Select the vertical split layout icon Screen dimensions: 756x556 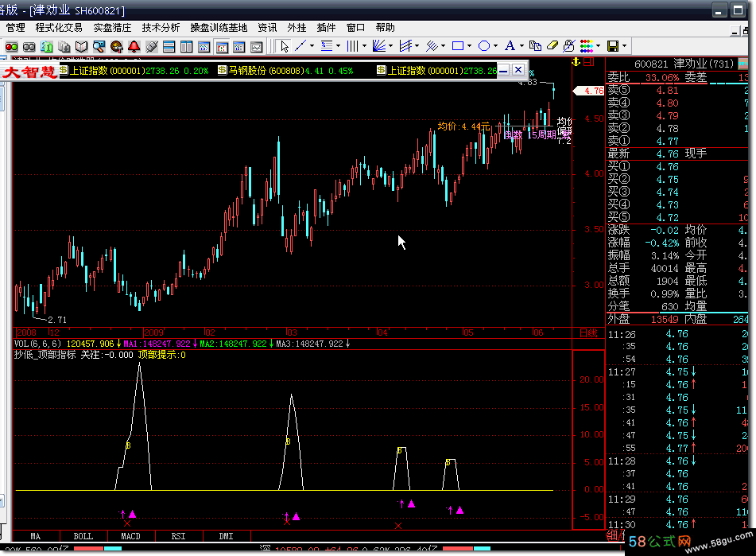click(186, 47)
